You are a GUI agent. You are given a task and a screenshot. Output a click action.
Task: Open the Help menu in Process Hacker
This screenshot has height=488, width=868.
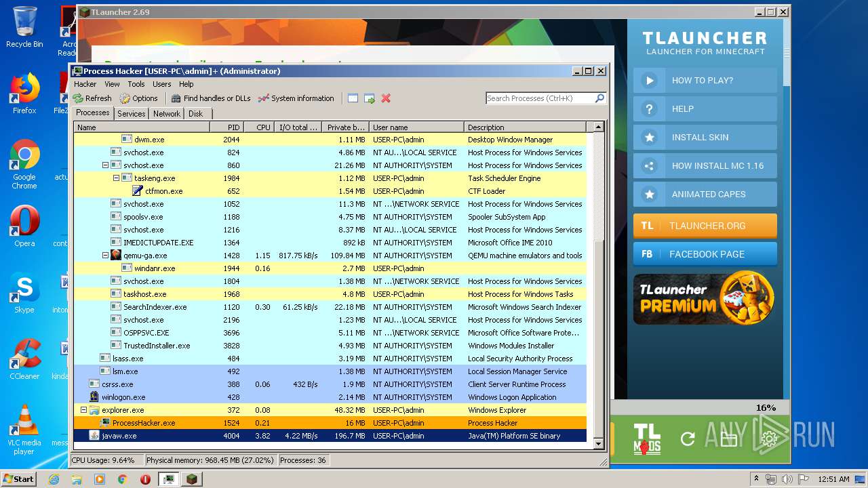[x=186, y=84]
